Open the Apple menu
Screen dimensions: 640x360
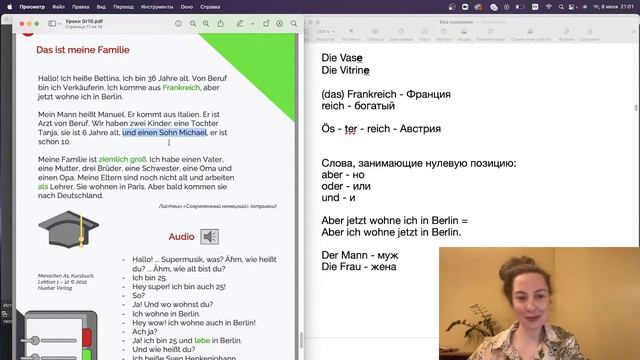[x=10, y=7]
